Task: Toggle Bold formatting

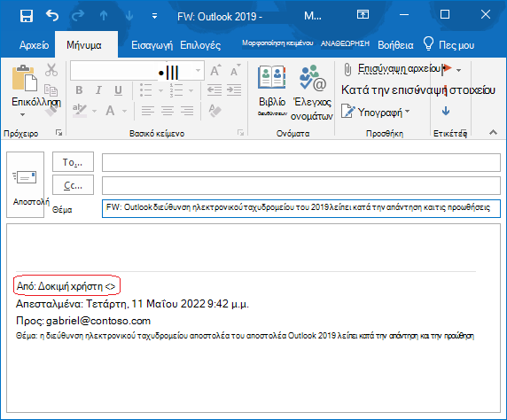Action: [x=79, y=90]
